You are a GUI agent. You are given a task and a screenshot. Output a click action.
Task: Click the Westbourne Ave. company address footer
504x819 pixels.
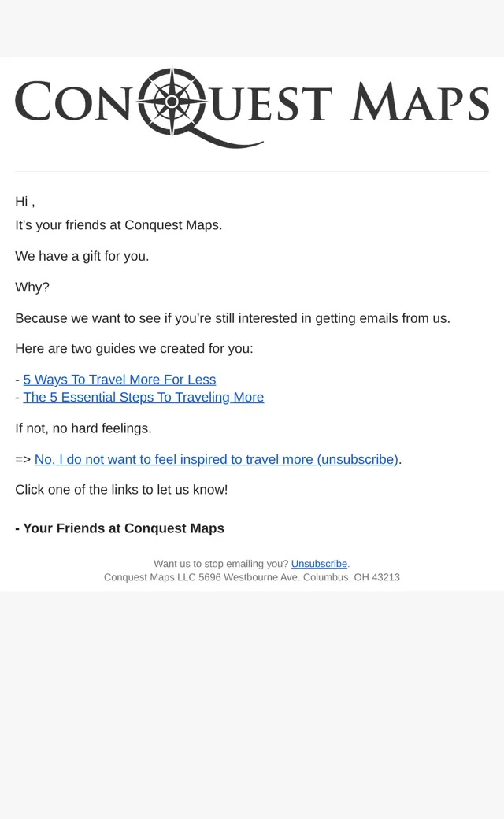coord(252,578)
